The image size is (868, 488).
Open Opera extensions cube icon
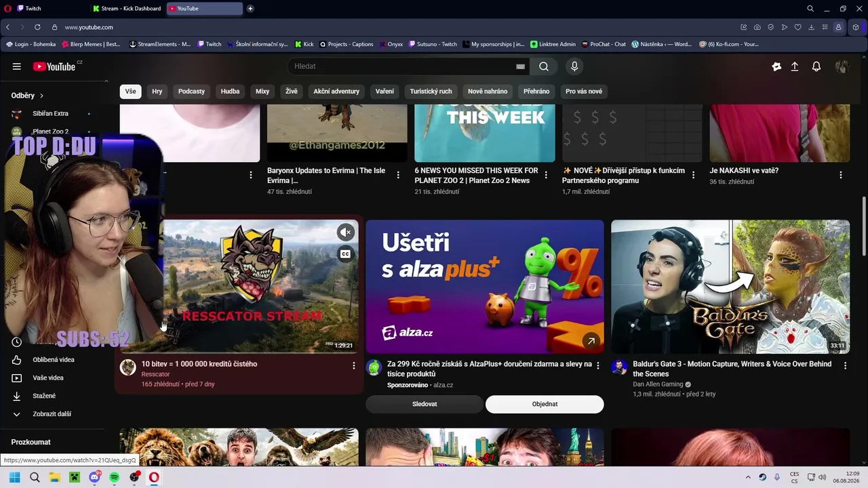coord(856,27)
